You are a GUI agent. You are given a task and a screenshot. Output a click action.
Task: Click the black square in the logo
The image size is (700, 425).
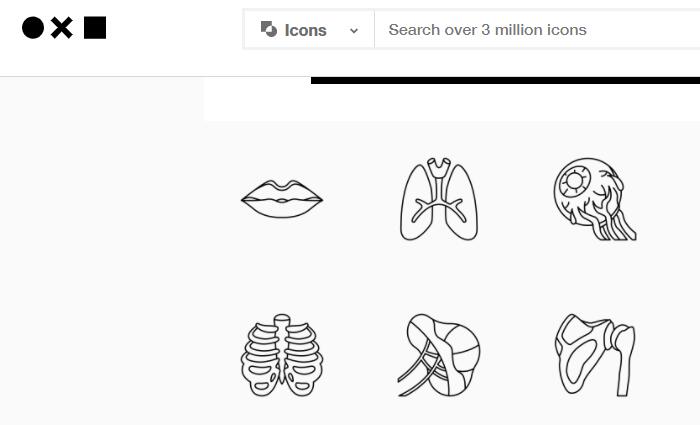pos(95,28)
